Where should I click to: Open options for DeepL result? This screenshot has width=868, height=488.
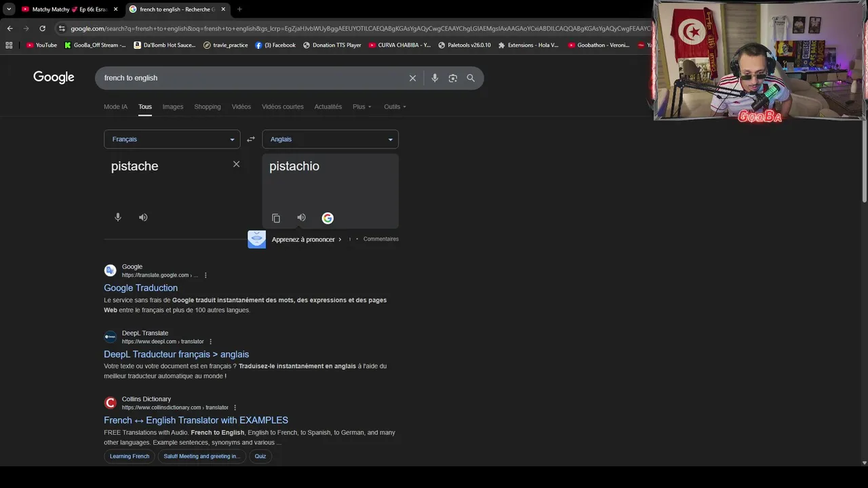coord(210,342)
